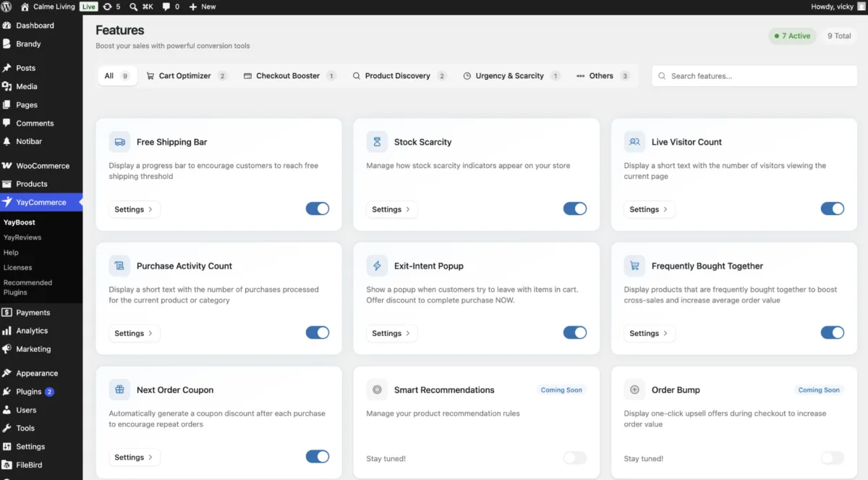
Task: Toggle Live Visitor Count off
Action: point(833,209)
